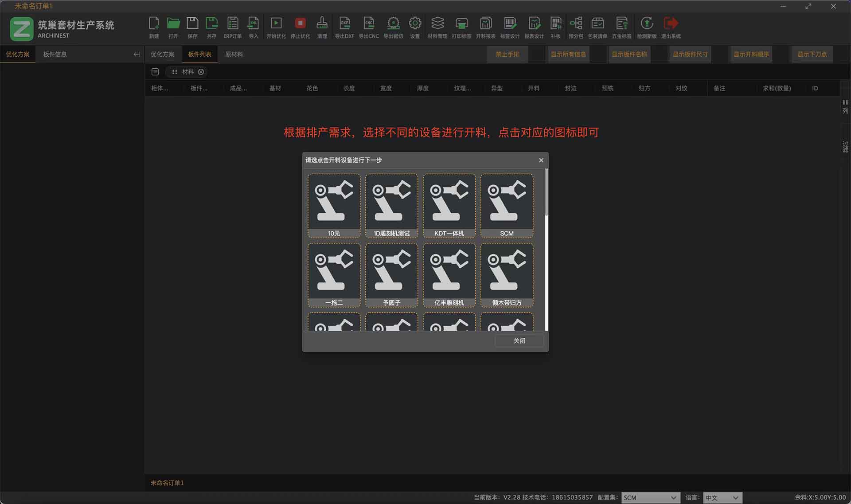Remove the 材料 grouping chip

tap(201, 72)
